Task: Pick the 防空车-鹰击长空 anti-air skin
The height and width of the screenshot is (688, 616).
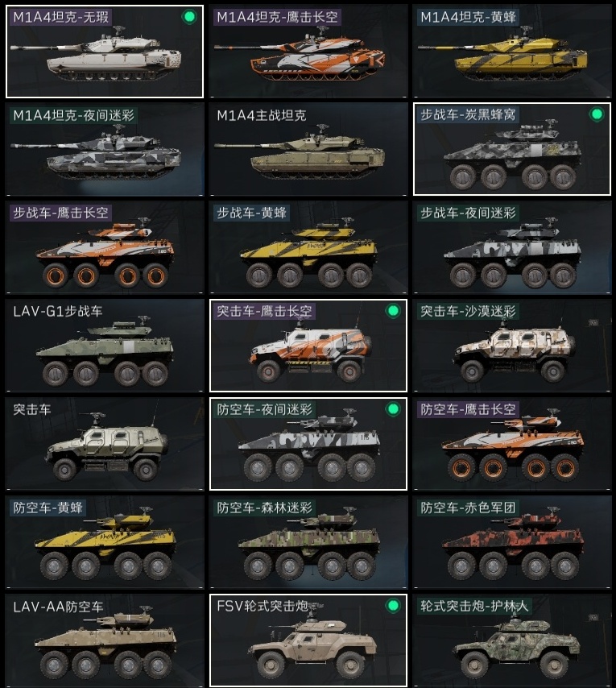Action: [512, 444]
